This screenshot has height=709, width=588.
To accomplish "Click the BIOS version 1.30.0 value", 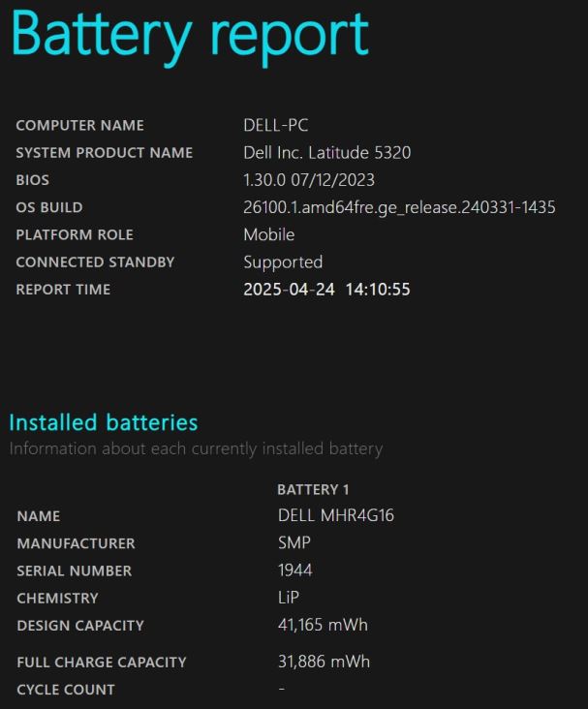I will pyautogui.click(x=309, y=180).
